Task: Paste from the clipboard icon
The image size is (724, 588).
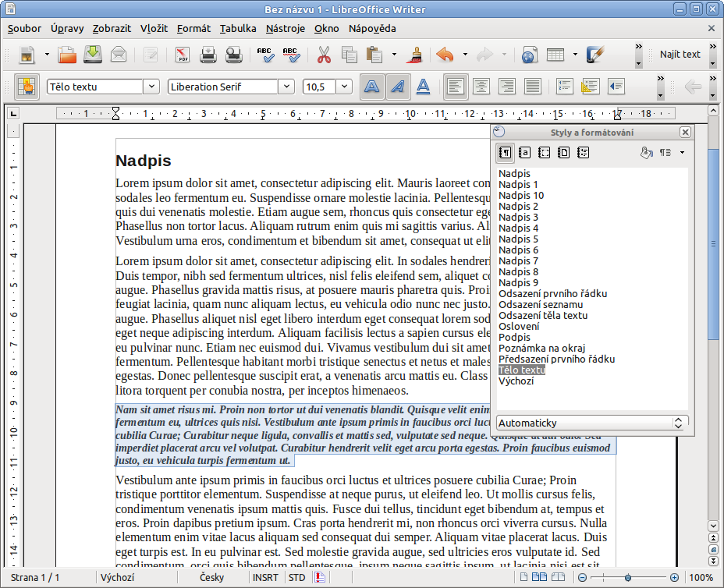Action: coord(374,55)
